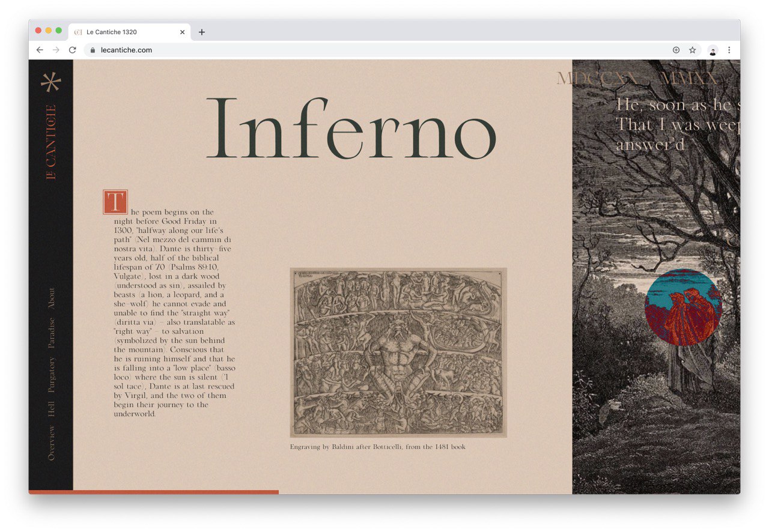
Task: Click the caption 'Engraving by Baldini after Botticelli'
Action: coord(345,447)
